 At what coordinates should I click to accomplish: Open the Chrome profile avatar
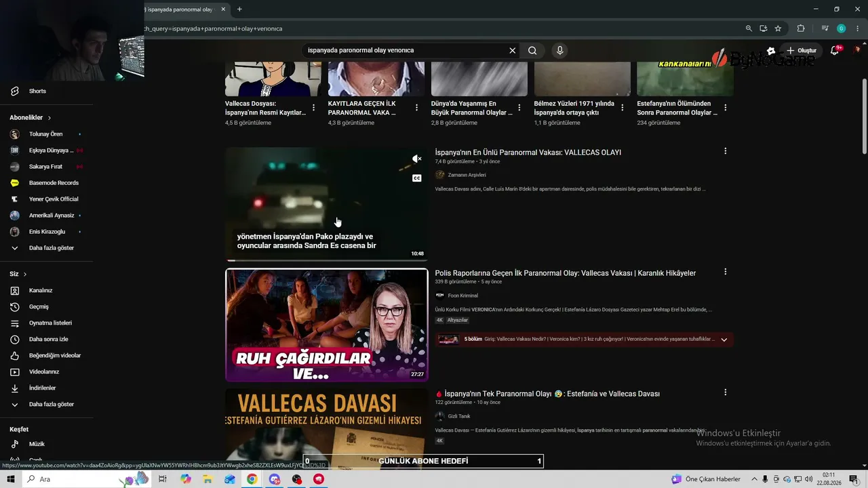pos(842,28)
